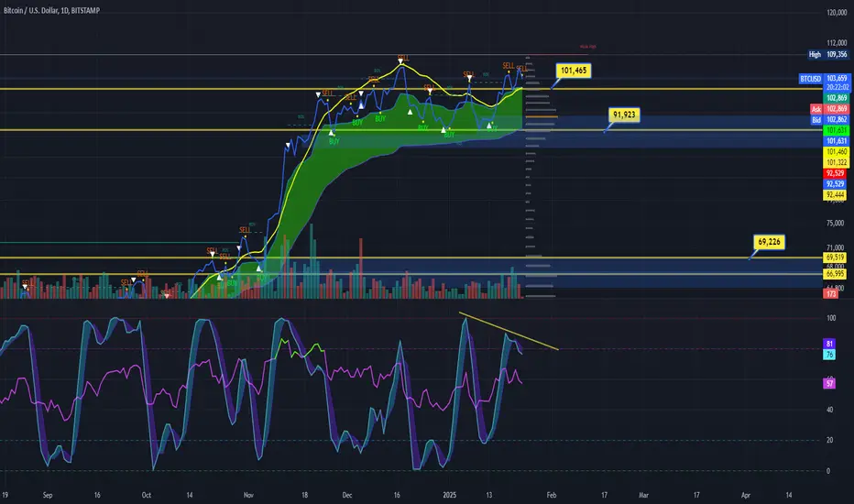
Task: Select the yellow descending oscillator trendline
Action: [509, 331]
